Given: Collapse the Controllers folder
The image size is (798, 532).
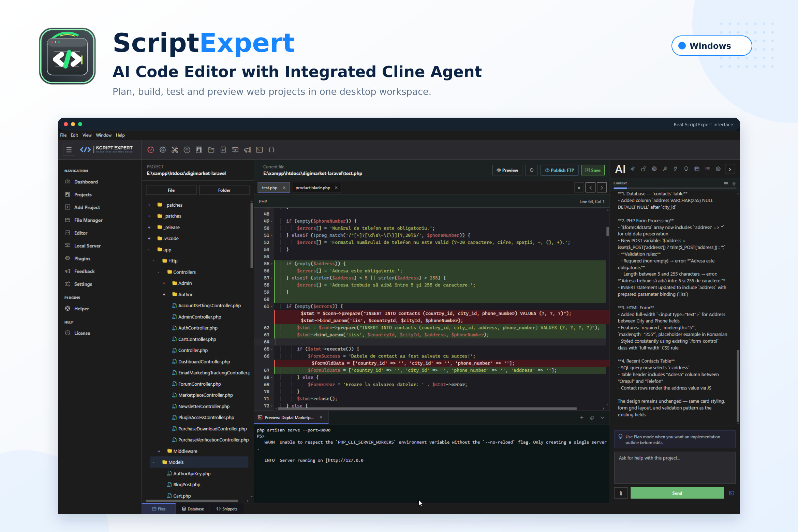Looking at the screenshot, I should (159, 272).
